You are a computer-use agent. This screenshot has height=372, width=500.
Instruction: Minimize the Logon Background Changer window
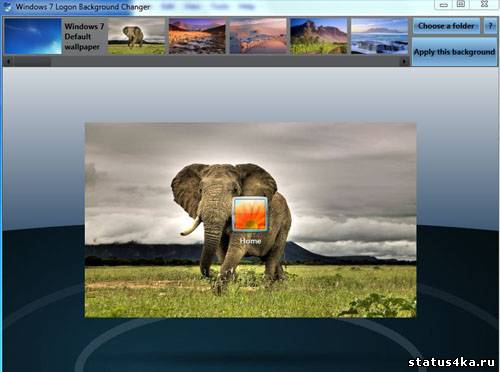pyautogui.click(x=444, y=5)
